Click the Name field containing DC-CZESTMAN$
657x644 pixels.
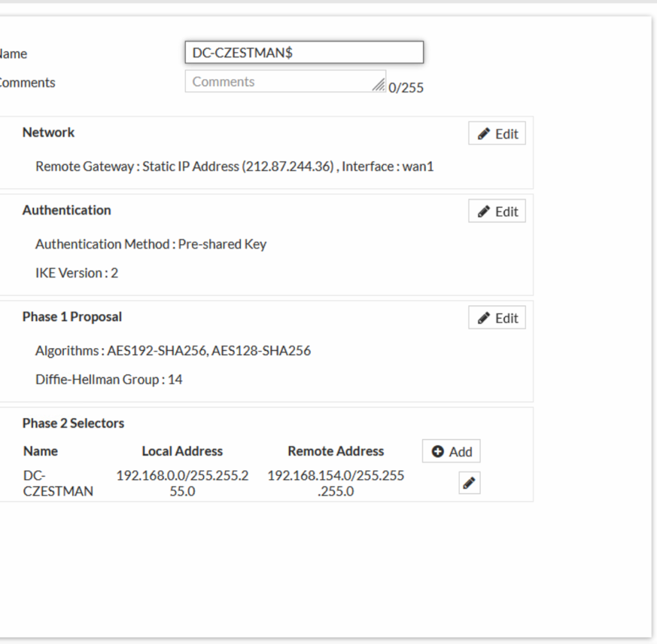[x=303, y=53]
